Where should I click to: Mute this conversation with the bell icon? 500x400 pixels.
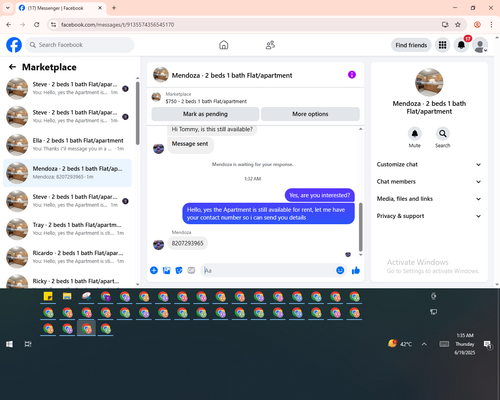pos(415,134)
